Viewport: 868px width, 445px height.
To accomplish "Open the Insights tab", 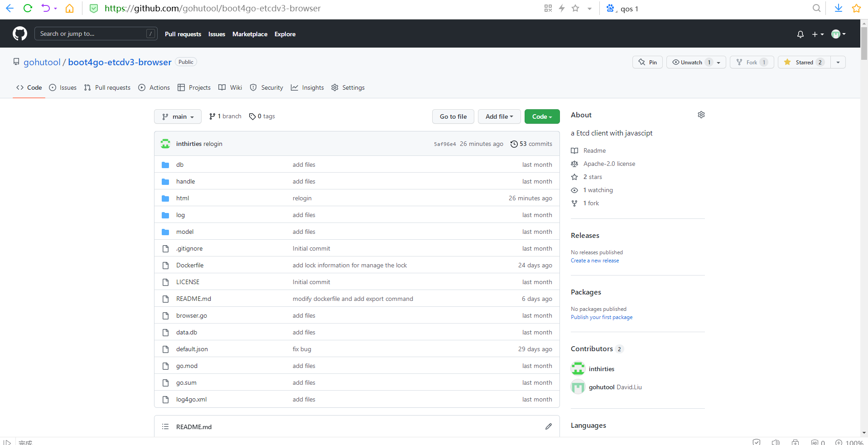I will 307,87.
